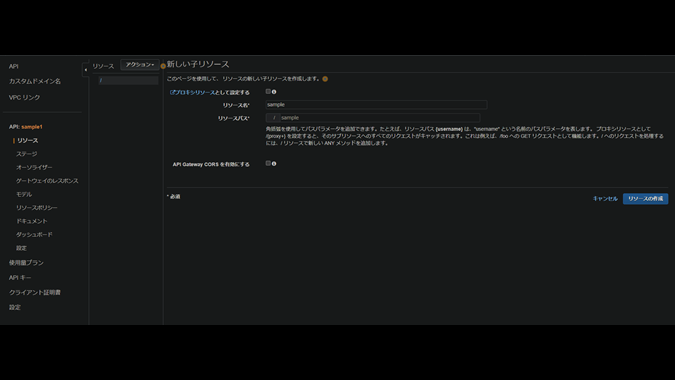Select リソースポリシー in the sidebar
This screenshot has height=380, width=675.
point(37,208)
